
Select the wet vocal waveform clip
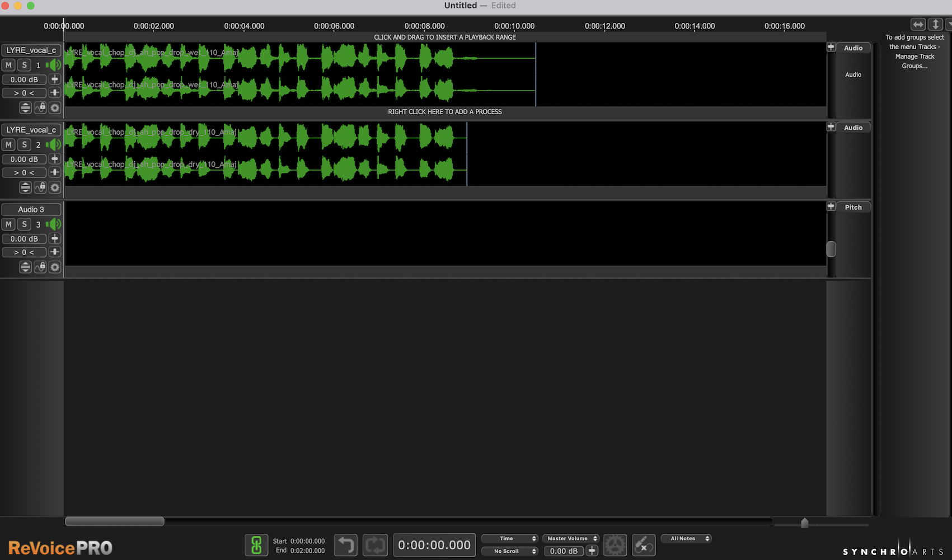[x=300, y=74]
